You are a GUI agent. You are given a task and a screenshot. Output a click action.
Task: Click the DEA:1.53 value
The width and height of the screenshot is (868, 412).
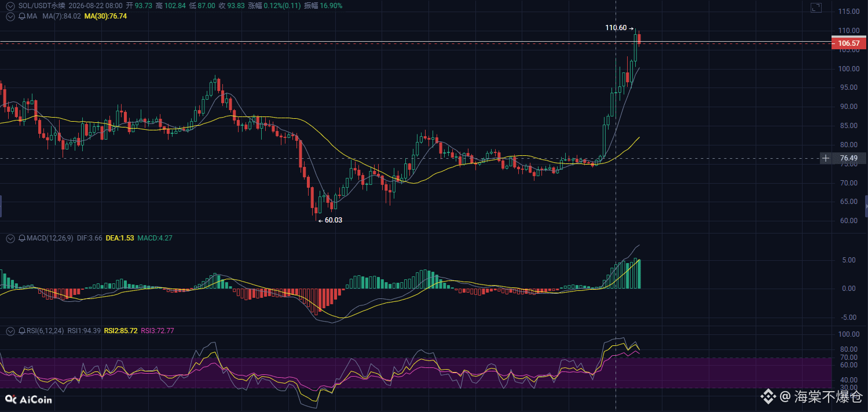click(120, 238)
